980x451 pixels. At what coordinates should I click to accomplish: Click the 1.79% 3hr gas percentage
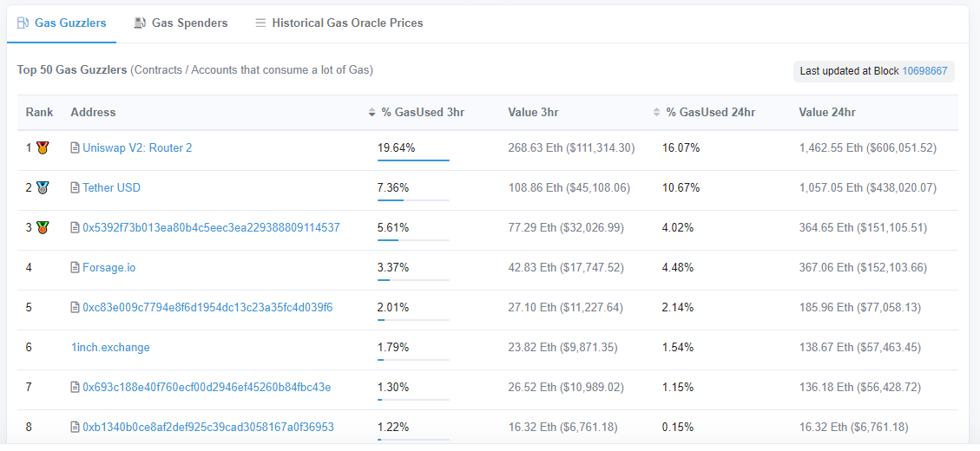(x=393, y=347)
